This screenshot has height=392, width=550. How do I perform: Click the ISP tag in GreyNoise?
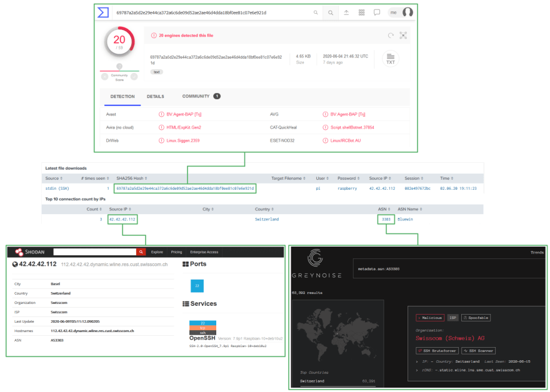click(453, 318)
